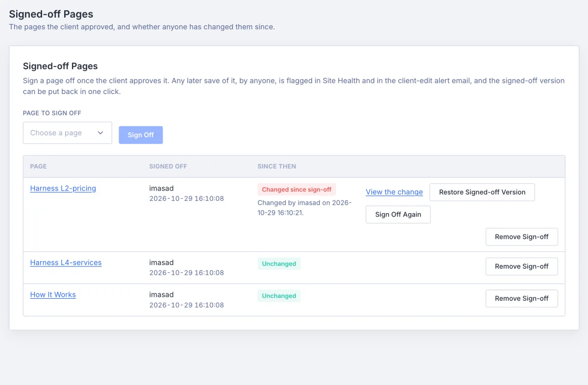Screen dimensions: 588x385
Task: Open the How It Works page link
Action: coord(53,294)
